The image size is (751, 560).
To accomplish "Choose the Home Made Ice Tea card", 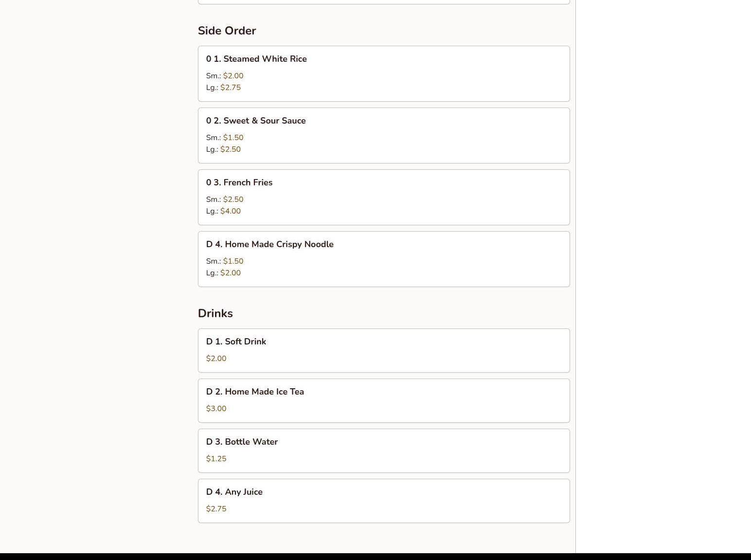I will click(x=384, y=401).
